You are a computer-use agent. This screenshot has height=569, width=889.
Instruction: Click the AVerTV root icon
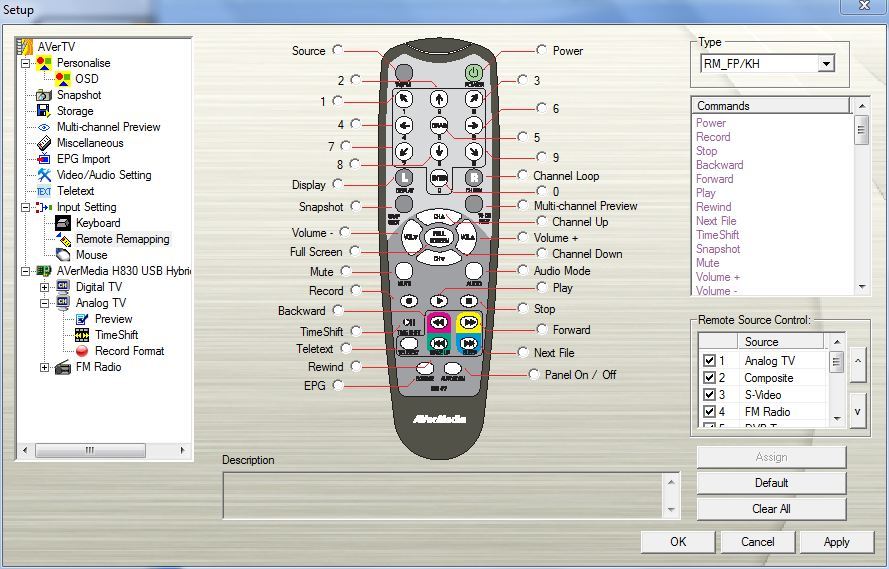[25, 46]
